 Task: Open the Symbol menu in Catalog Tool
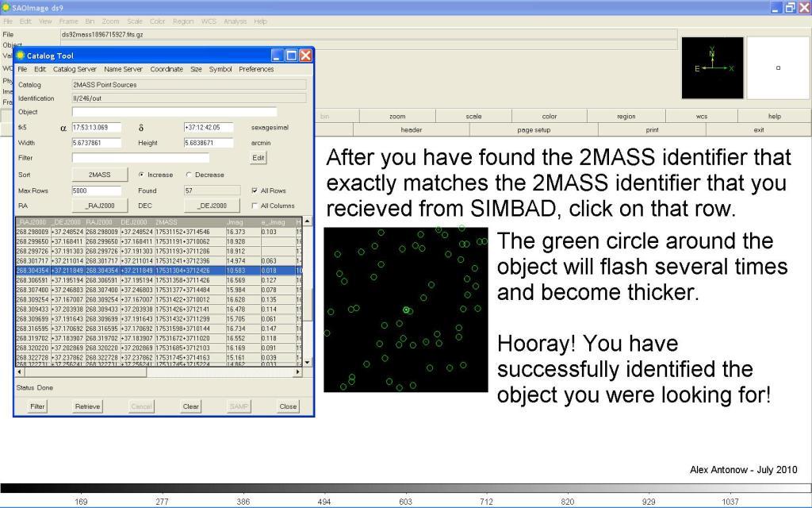(x=220, y=69)
